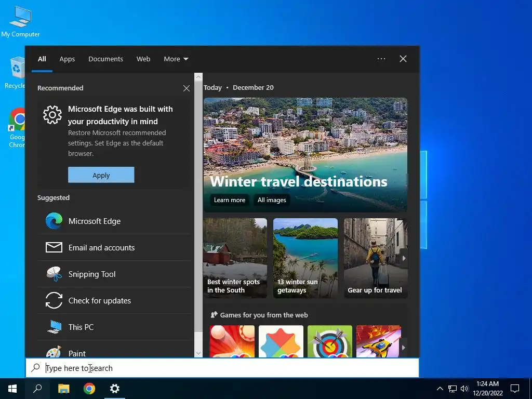
Task: Click the taskbar clock and date
Action: (x=487, y=389)
